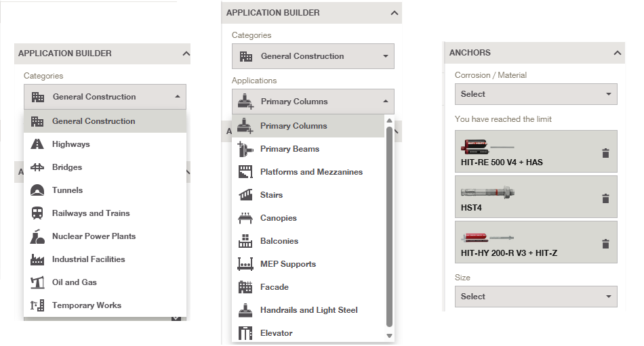The image size is (644, 346).
Task: Choose Primary Beams application
Action: point(308,149)
